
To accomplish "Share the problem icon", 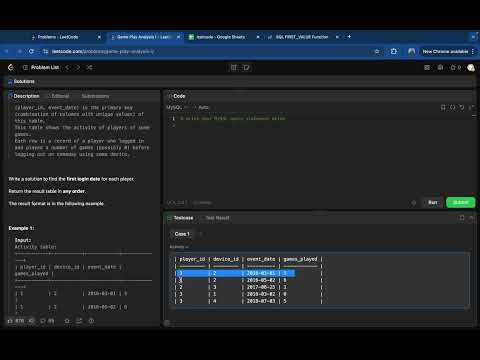I will point(79,321).
